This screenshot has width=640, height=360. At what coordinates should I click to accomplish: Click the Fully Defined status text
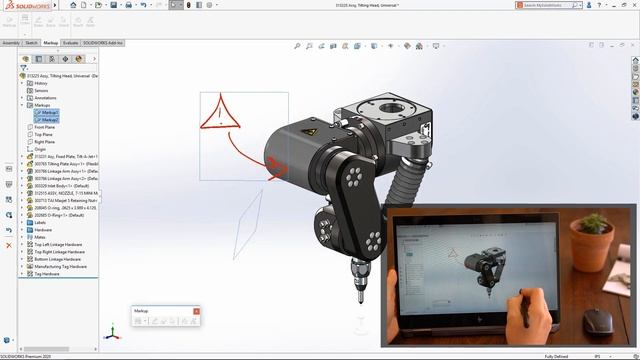[556, 357]
